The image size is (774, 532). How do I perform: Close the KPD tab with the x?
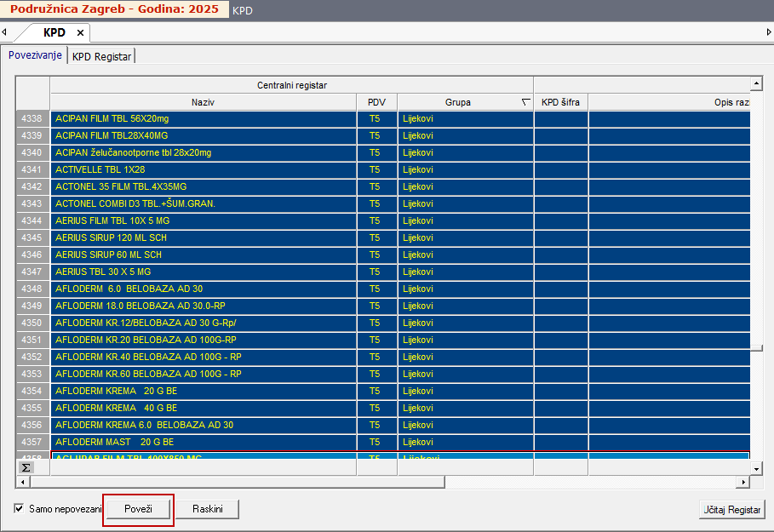tap(80, 32)
